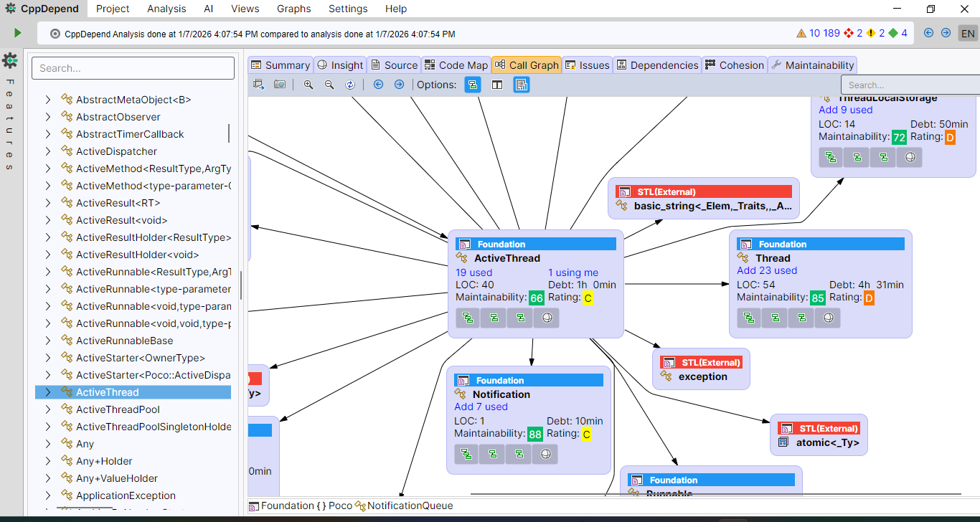Click 'Add 23 used' link on Thread node
The height and width of the screenshot is (522, 980).
[767, 270]
